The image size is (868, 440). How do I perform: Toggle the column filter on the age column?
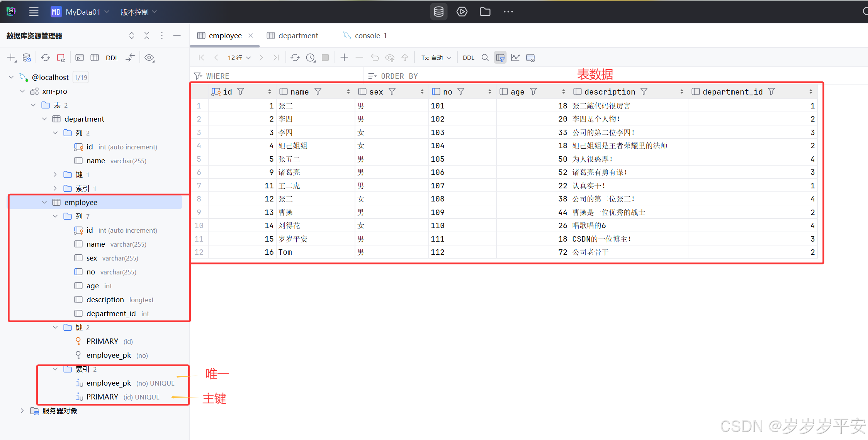[x=533, y=91]
